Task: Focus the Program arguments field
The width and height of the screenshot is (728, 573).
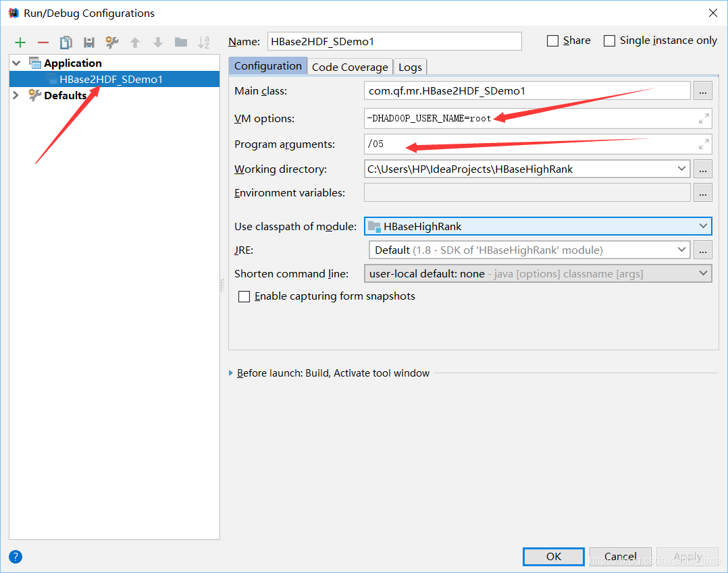Action: [538, 144]
